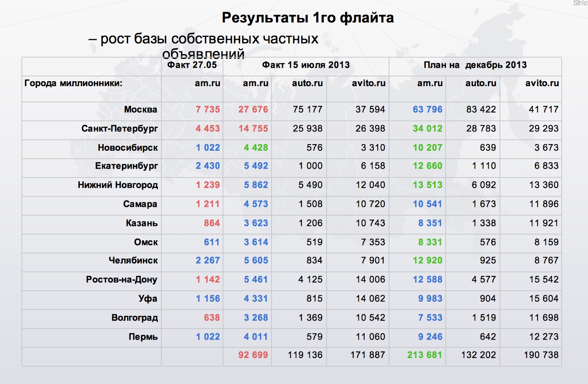588x384 pixels.
Task: Click the red value "14 755"
Action: [x=253, y=129]
